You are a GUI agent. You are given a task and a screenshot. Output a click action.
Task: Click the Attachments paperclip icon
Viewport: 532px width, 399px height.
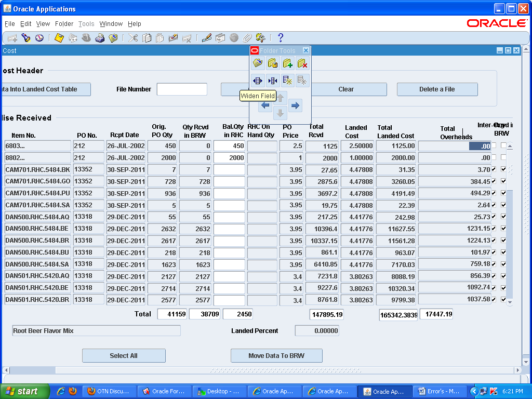point(247,38)
